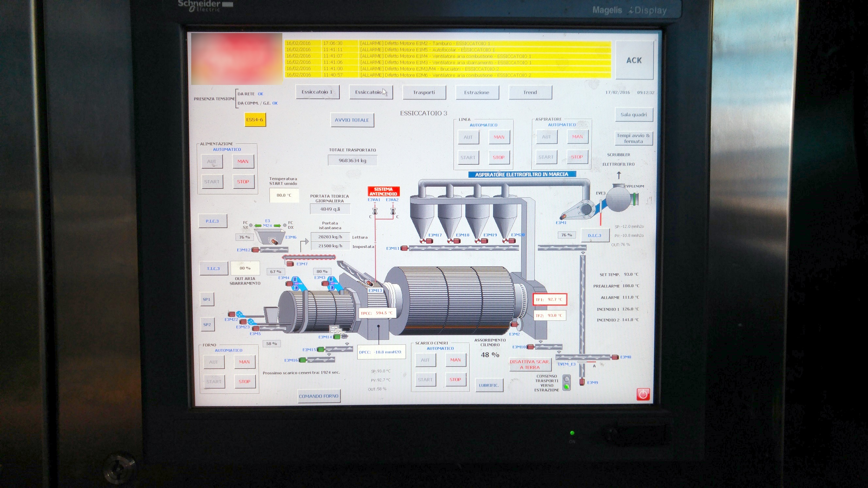Select the E3M15 green motor icon
The height and width of the screenshot is (488, 868).
click(321, 350)
